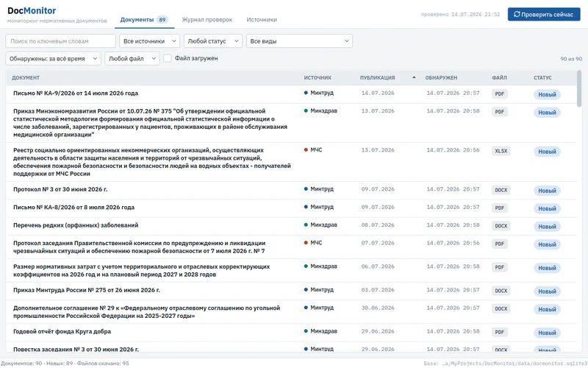Open the Любой файл dropdown
Viewport: 588px width, 368px height.
[x=132, y=59]
